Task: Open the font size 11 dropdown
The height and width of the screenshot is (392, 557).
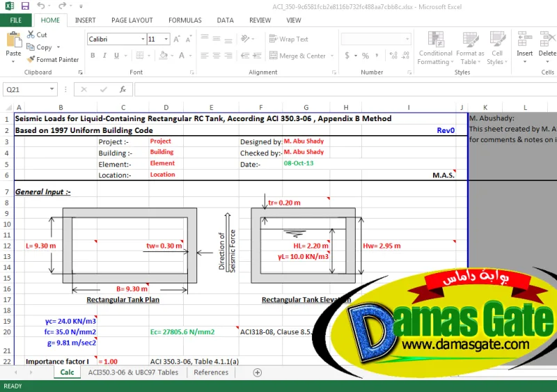Action: point(166,39)
